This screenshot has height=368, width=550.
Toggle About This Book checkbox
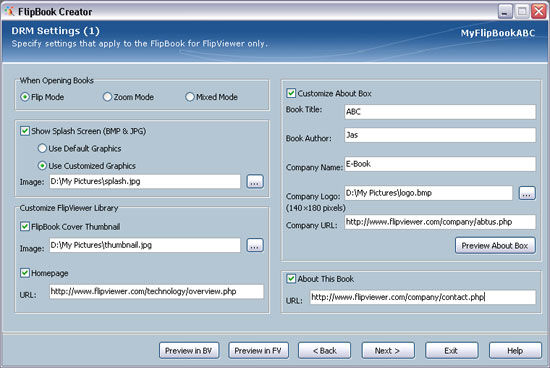tap(291, 279)
